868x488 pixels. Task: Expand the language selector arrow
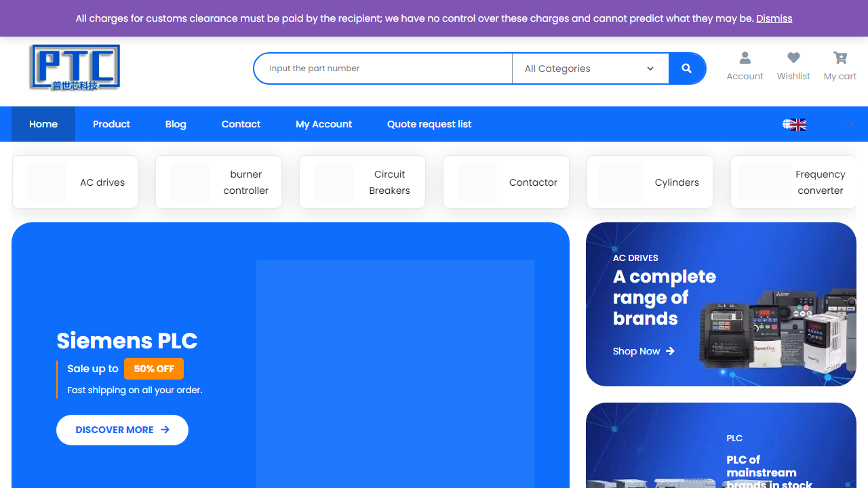pyautogui.click(x=850, y=125)
